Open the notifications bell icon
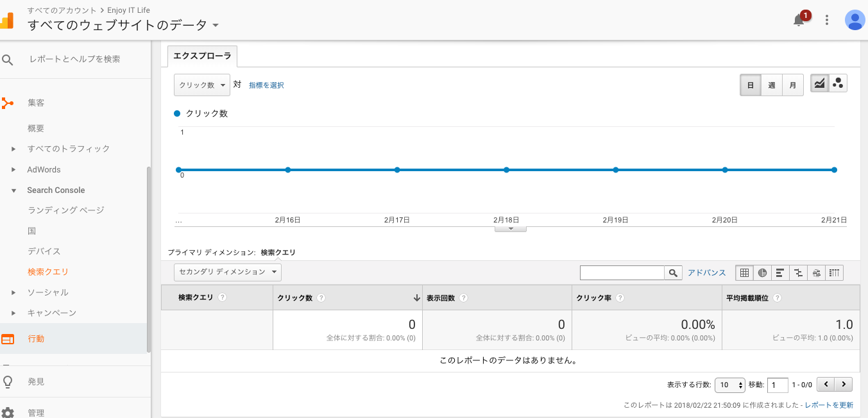 (799, 20)
